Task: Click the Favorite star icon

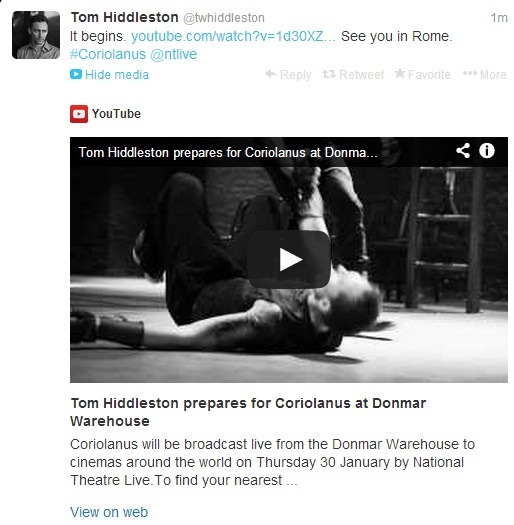Action: 399,73
